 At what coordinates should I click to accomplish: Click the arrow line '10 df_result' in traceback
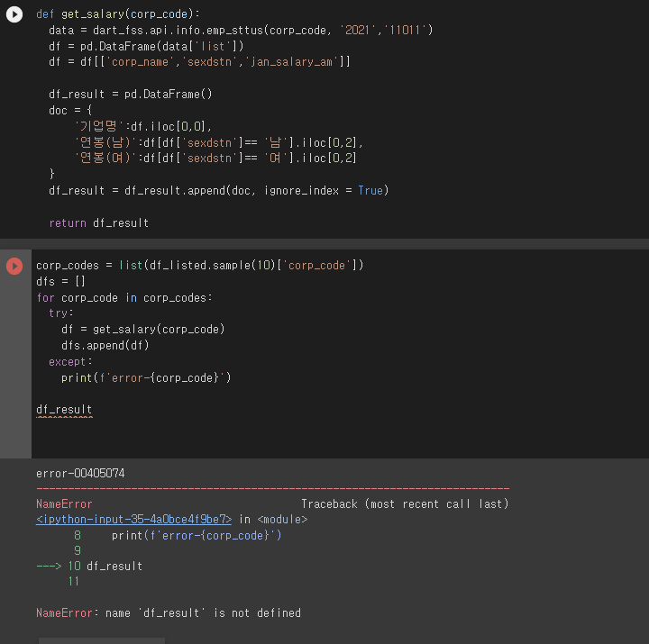point(89,567)
